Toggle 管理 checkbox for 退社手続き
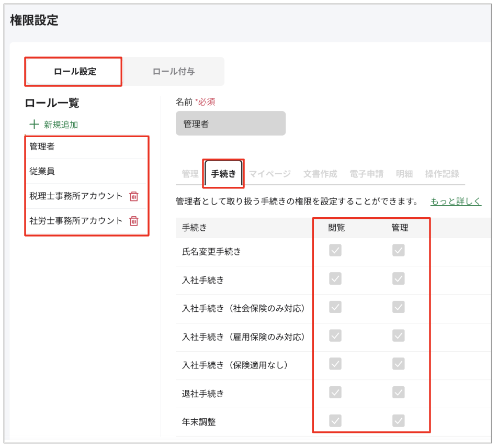Screen dimensions: 498x448 [x=398, y=393]
